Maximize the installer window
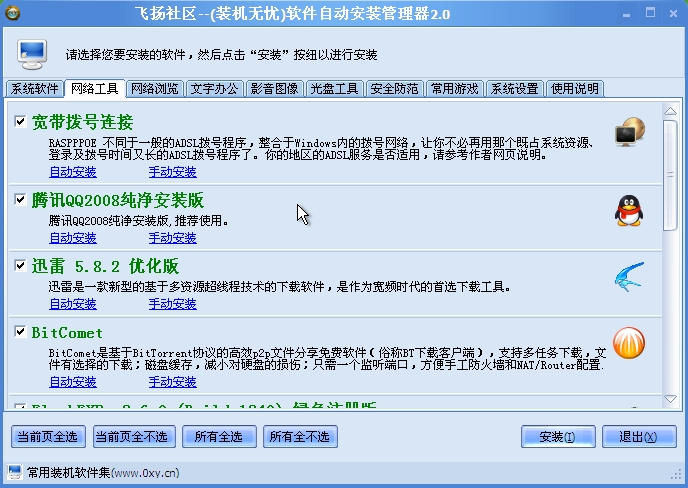 (650, 13)
